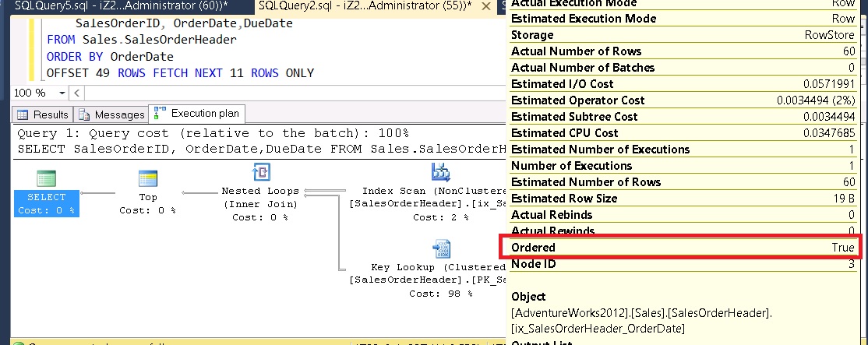Screen dimensions: 868x345
Task: Open the Messages tab
Action: click(111, 114)
